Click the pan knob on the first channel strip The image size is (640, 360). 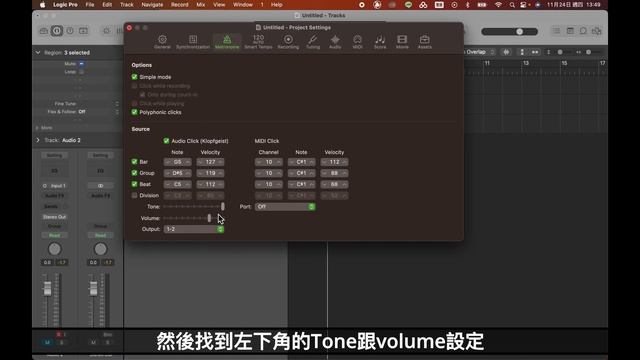tap(54, 249)
